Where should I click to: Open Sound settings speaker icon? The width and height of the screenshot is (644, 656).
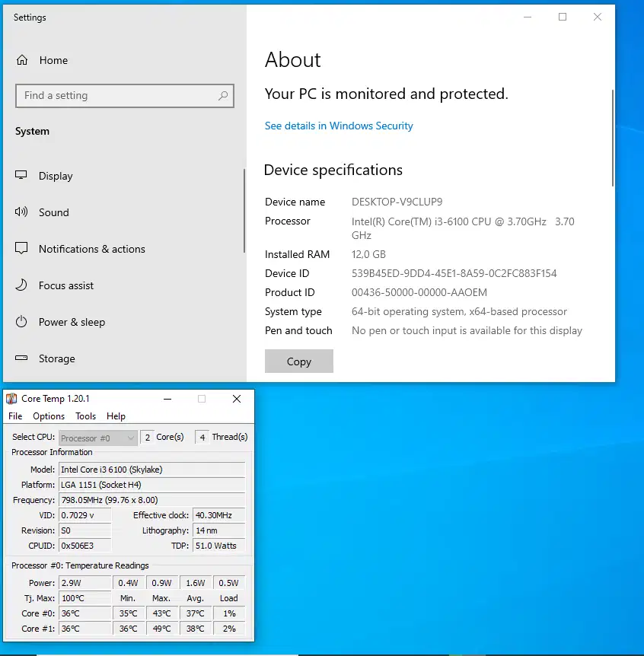coord(21,212)
